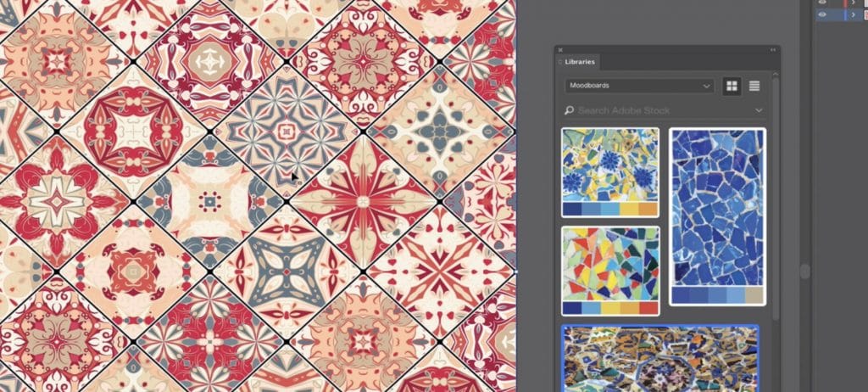868x392 pixels.
Task: Select the blue-outlined brown mosaic moodboard thumbnail
Action: pyautogui.click(x=659, y=359)
